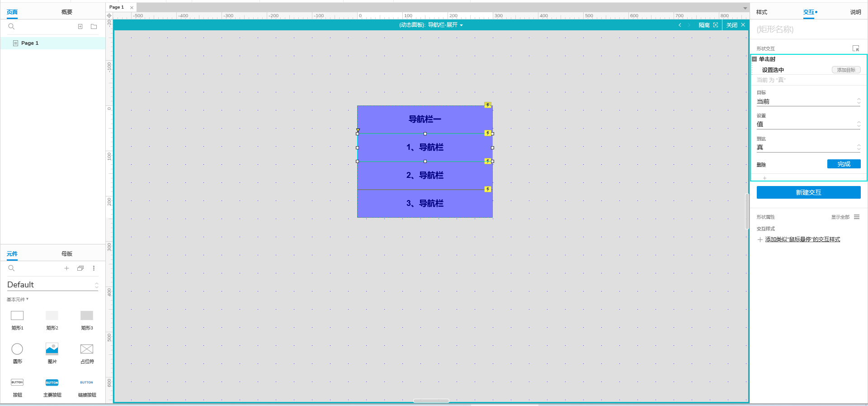Screen dimensions: 868x406
Task: Click the 设置选中 action row
Action: coord(808,70)
